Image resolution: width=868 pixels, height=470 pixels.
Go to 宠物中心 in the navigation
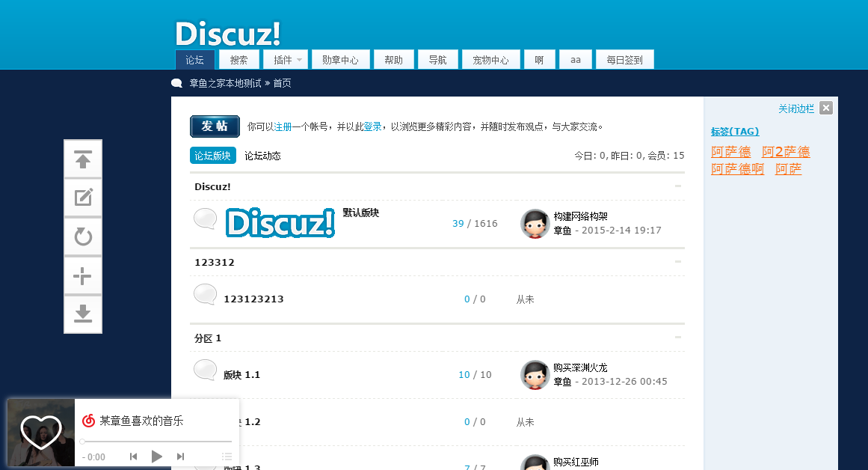490,59
